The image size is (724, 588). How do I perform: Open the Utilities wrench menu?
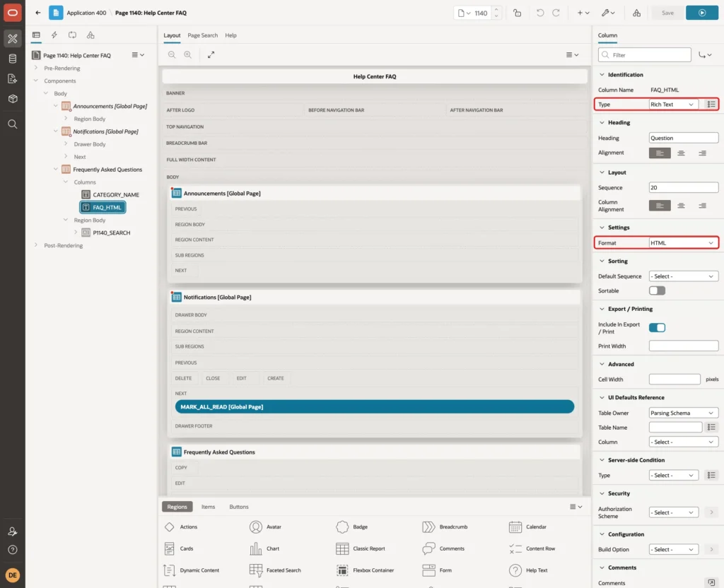608,13
